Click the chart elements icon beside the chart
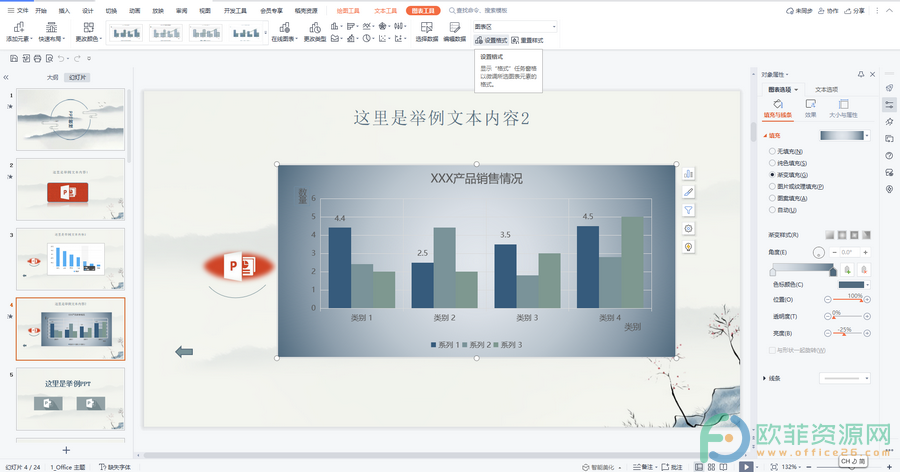900x472 pixels. (x=688, y=173)
